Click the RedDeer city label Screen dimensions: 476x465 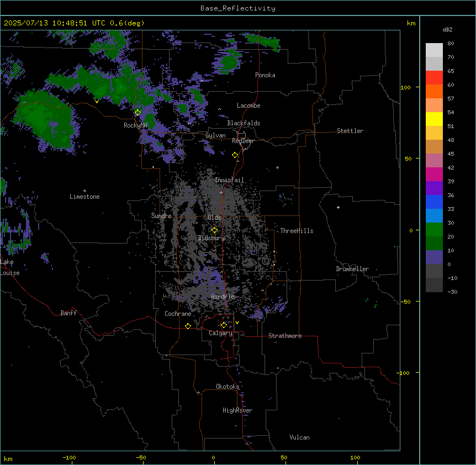tap(243, 141)
